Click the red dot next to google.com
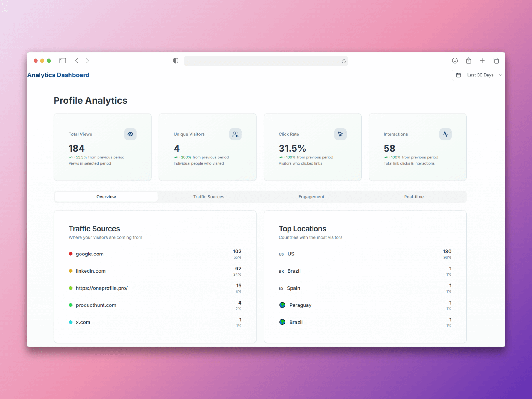Image resolution: width=532 pixels, height=399 pixels. point(71,254)
